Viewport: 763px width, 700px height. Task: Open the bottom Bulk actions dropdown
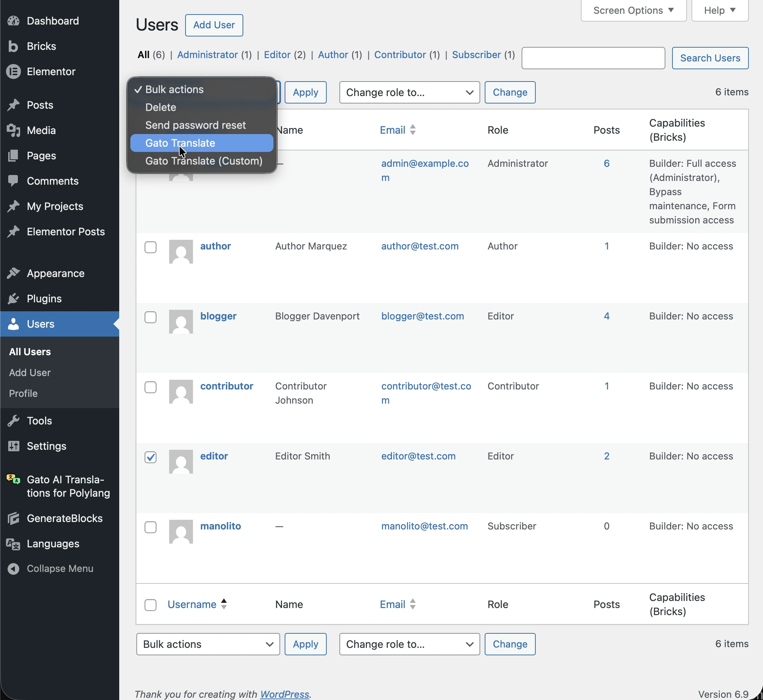click(x=208, y=644)
